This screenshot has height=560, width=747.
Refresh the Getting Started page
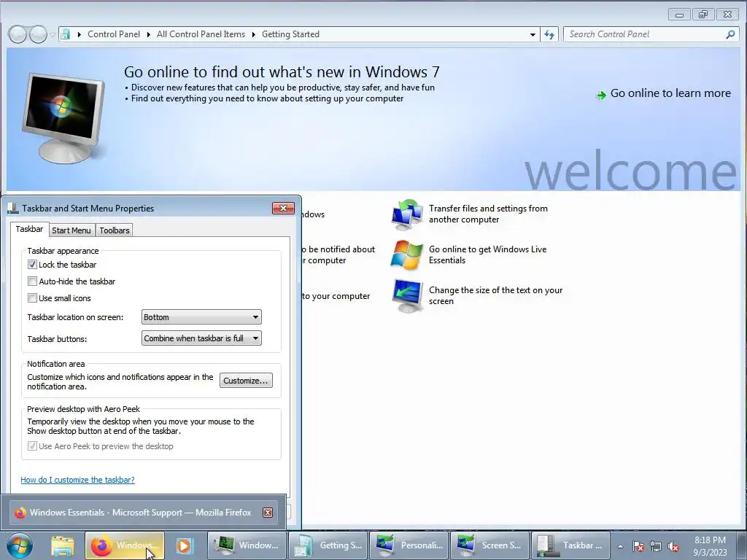click(549, 34)
